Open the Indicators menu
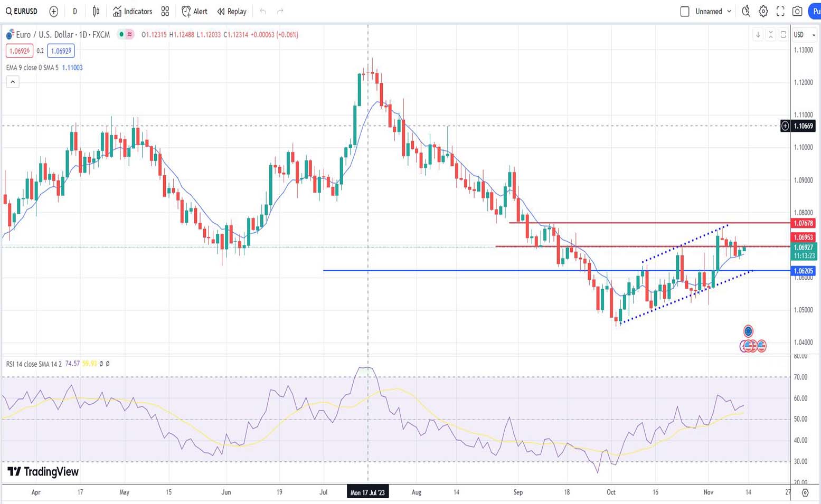821x504 pixels. 133,11
